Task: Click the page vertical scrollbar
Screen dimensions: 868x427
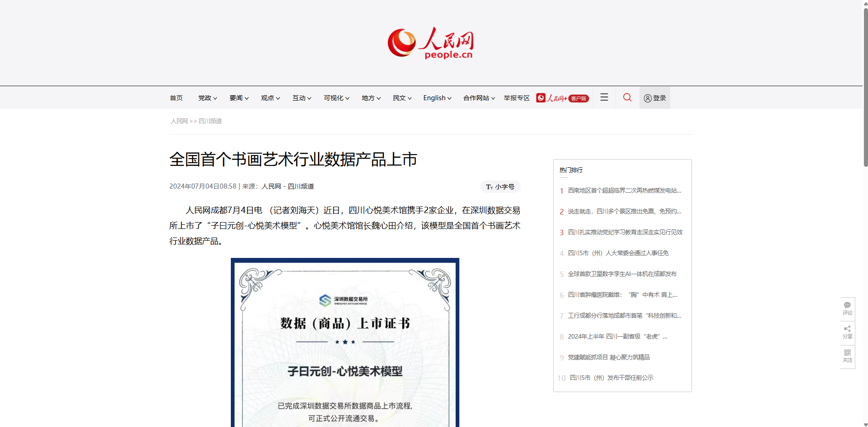Action: pos(865,91)
